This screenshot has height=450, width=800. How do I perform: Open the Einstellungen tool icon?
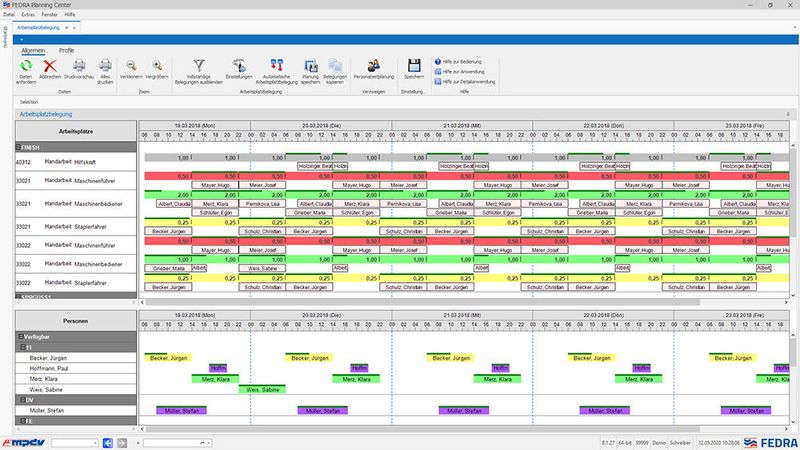coord(239,65)
